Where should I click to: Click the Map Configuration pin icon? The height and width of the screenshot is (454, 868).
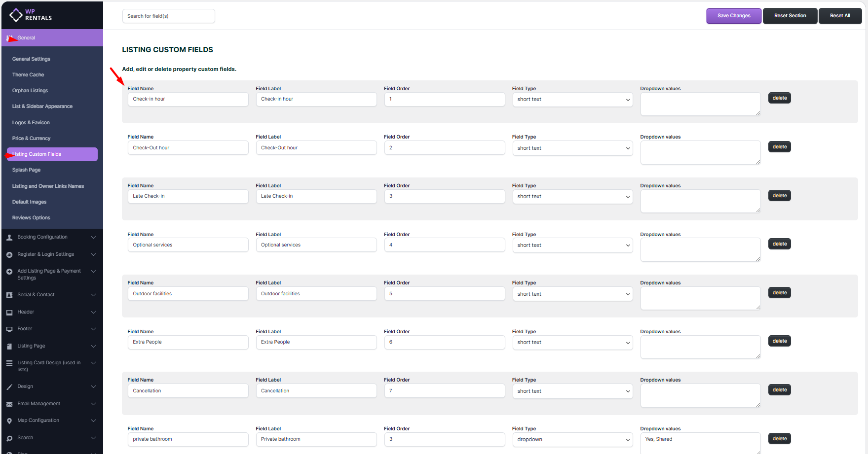9,421
